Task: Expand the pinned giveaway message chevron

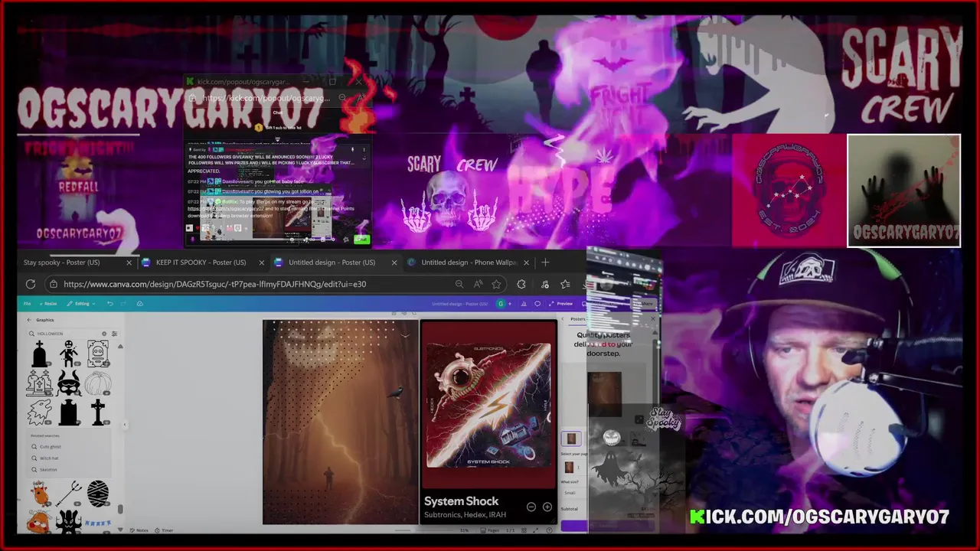Action: point(364,158)
